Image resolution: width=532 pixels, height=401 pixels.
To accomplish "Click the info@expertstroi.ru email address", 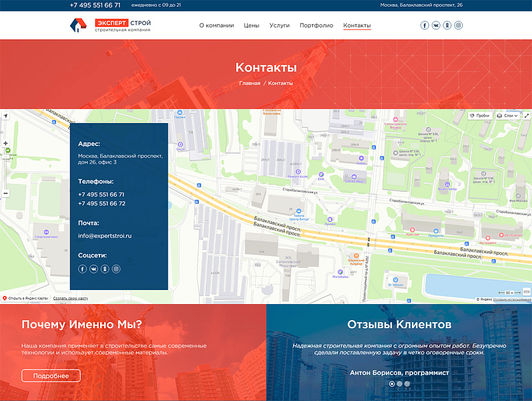I will point(105,236).
